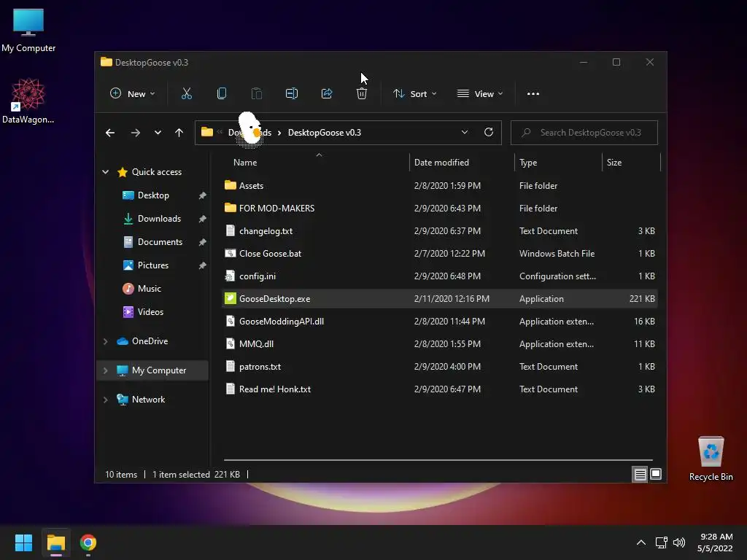The width and height of the screenshot is (747, 560).
Task: Open the Sort dropdown menu
Action: pyautogui.click(x=414, y=94)
